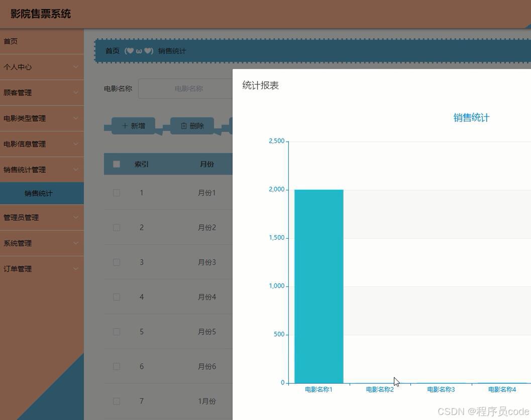The height and width of the screenshot is (420, 531).
Task: Click the 2,500 y-axis label
Action: [x=276, y=141]
